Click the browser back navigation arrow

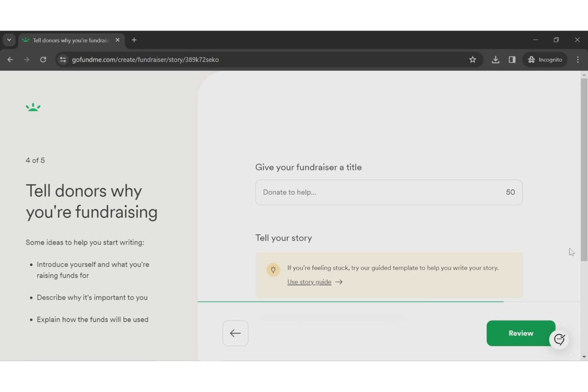tap(10, 60)
